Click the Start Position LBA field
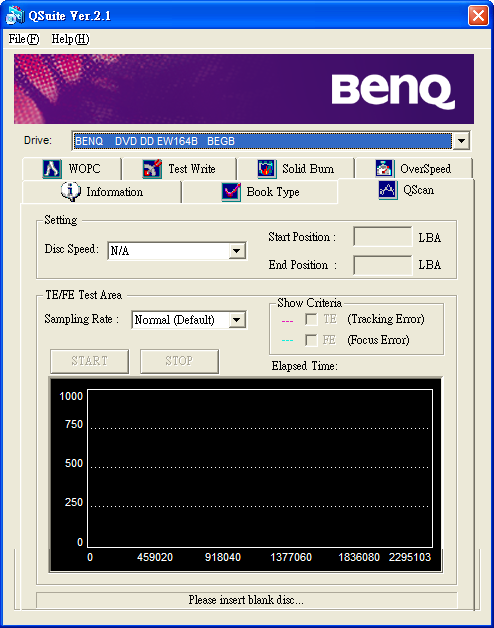Screen dimensions: 494x628 pyautogui.click(x=383, y=236)
